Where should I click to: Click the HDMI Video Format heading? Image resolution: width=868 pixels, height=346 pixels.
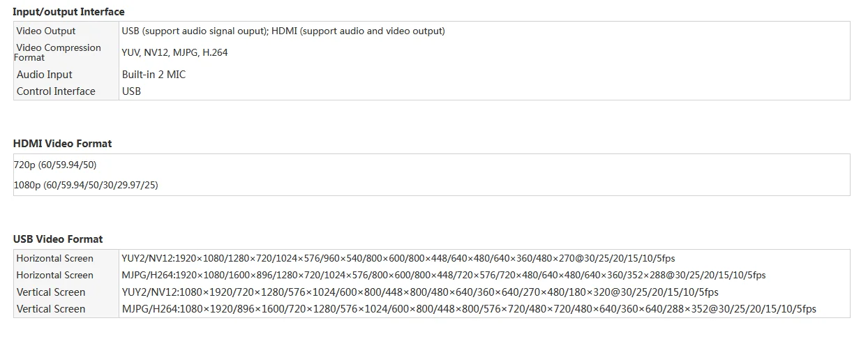(62, 144)
